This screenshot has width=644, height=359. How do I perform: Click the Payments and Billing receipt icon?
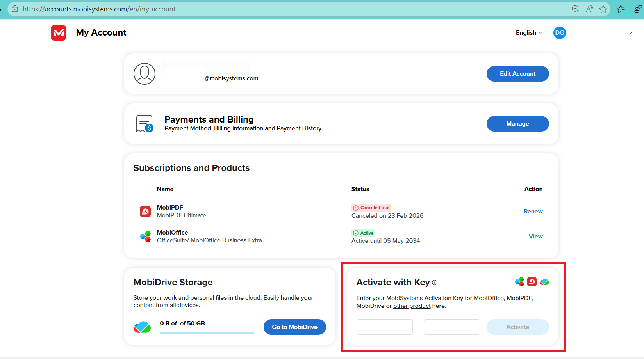pos(144,124)
